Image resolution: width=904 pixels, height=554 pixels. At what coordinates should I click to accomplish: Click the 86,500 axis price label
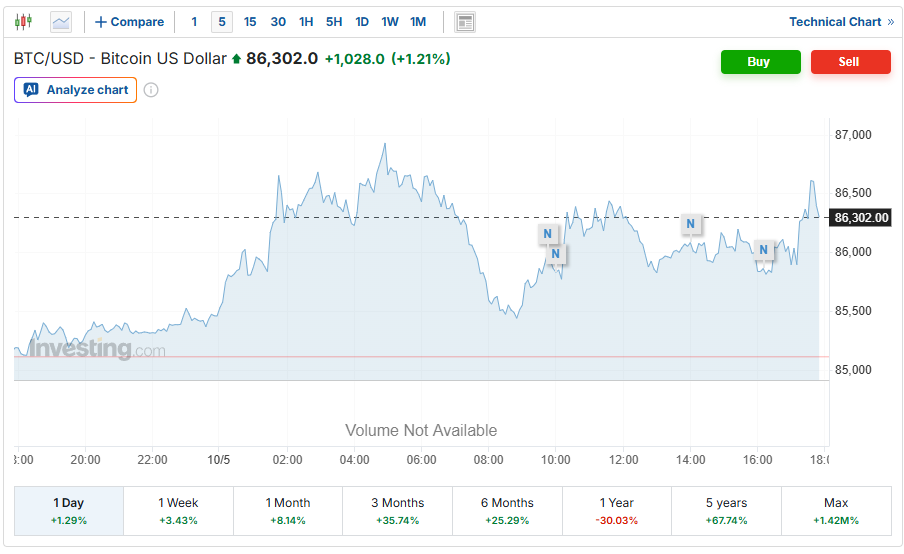(x=853, y=193)
